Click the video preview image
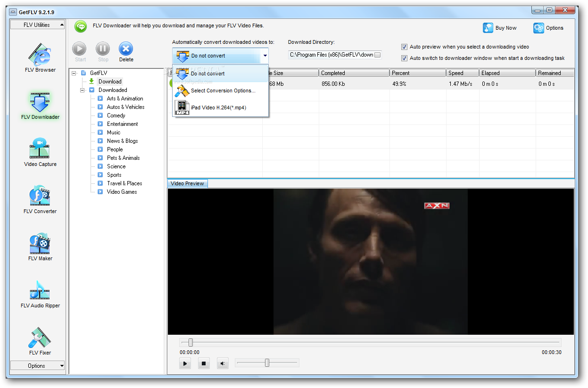588x388 pixels. click(x=371, y=262)
